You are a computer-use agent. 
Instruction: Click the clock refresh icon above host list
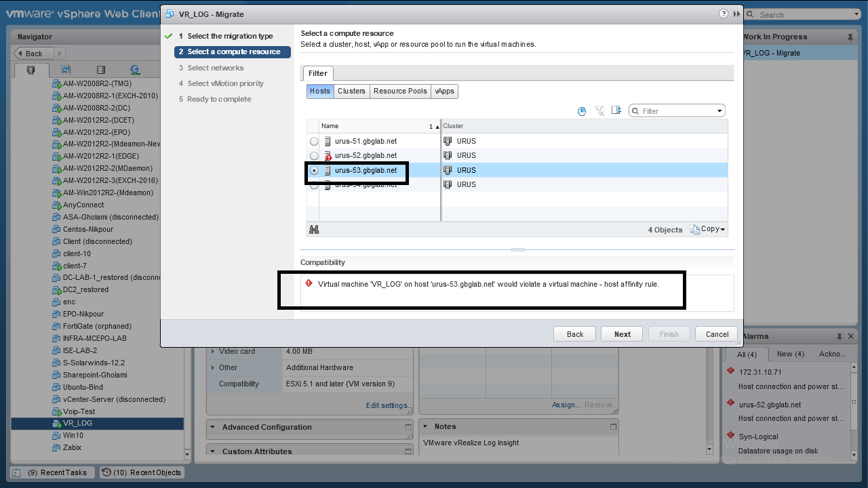point(582,111)
